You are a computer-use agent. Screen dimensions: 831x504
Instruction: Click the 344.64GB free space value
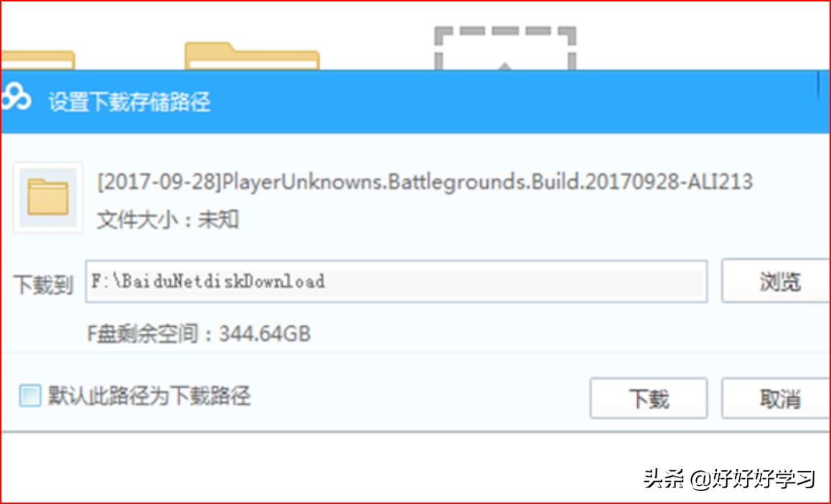pyautogui.click(x=265, y=334)
